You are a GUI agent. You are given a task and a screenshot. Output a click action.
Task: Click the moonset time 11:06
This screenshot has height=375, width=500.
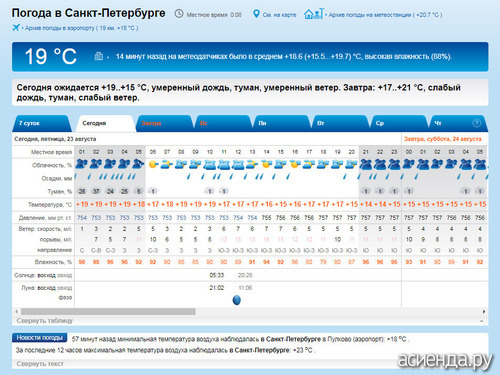245,288
